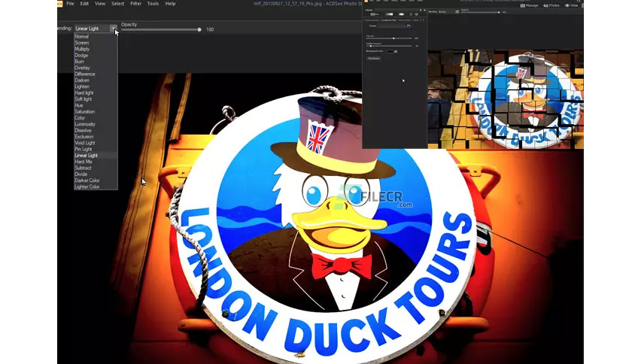This screenshot has width=629, height=364.
Task: Open the Edit menu
Action: tap(84, 4)
